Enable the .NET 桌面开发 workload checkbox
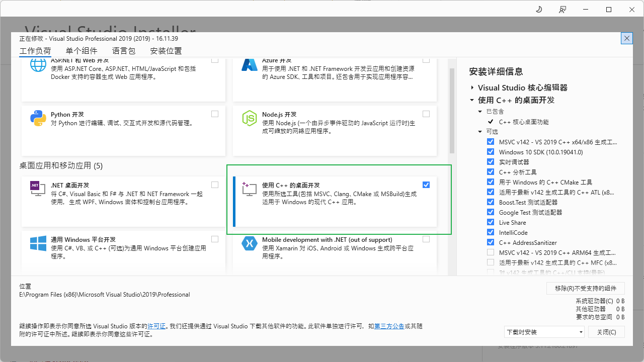 pos(215,185)
